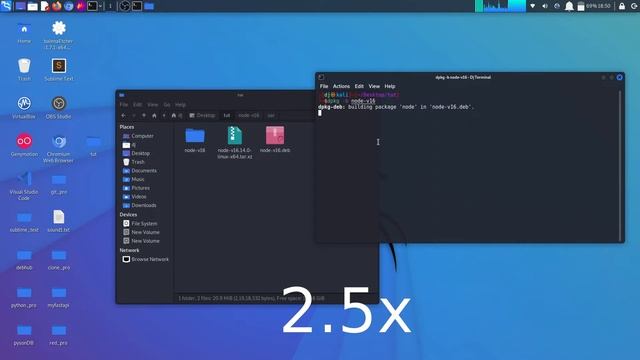The image size is (640, 360).
Task: Go to home folder in file manager toolbar
Action: click(x=154, y=116)
